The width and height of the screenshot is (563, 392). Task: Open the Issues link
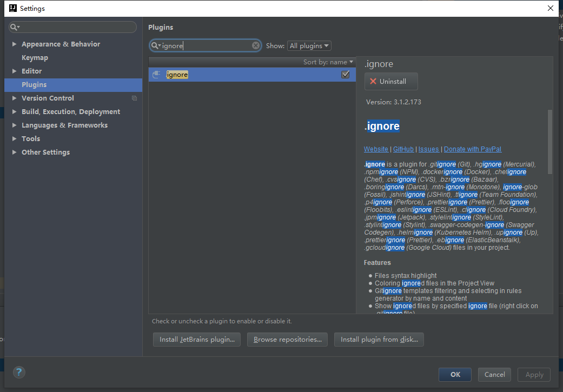tap(428, 149)
